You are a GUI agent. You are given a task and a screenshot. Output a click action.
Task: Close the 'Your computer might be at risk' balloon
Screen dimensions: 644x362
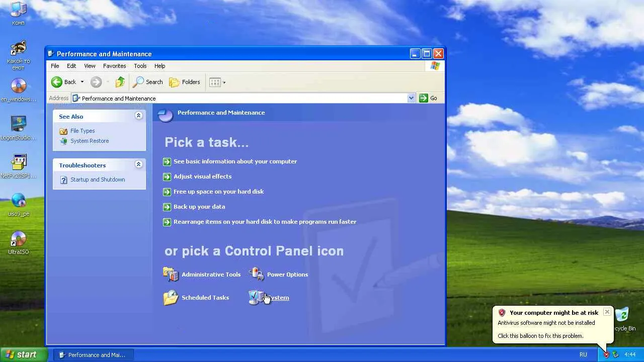[607, 312]
